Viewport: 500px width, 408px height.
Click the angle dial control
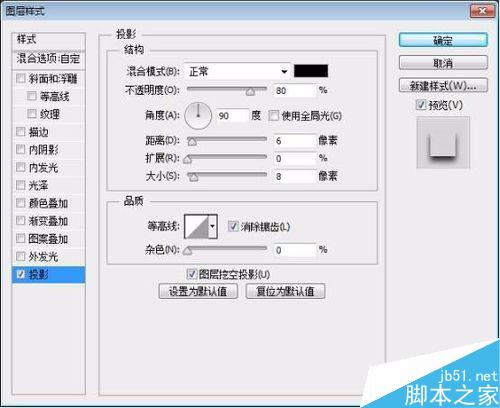click(198, 116)
